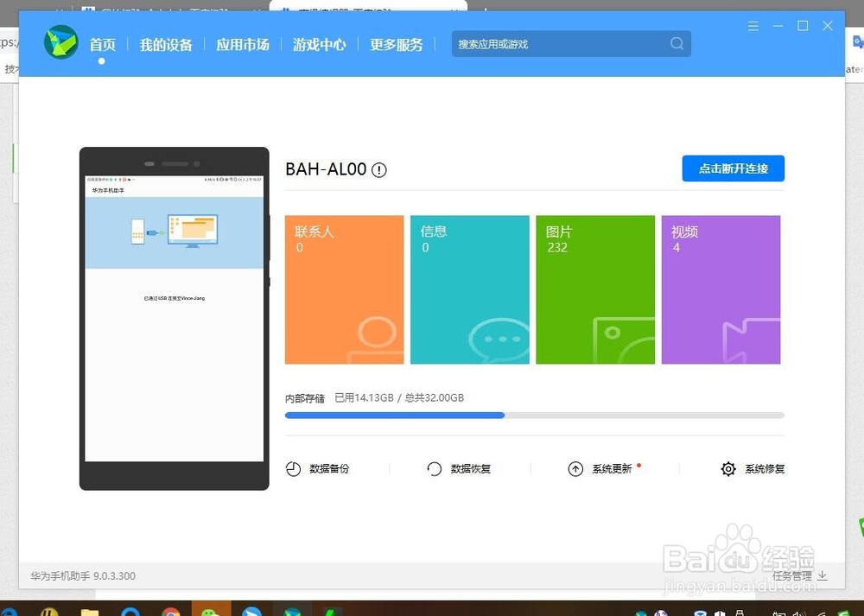Open the purple 视频 tile
This screenshot has height=616, width=864.
click(x=721, y=289)
